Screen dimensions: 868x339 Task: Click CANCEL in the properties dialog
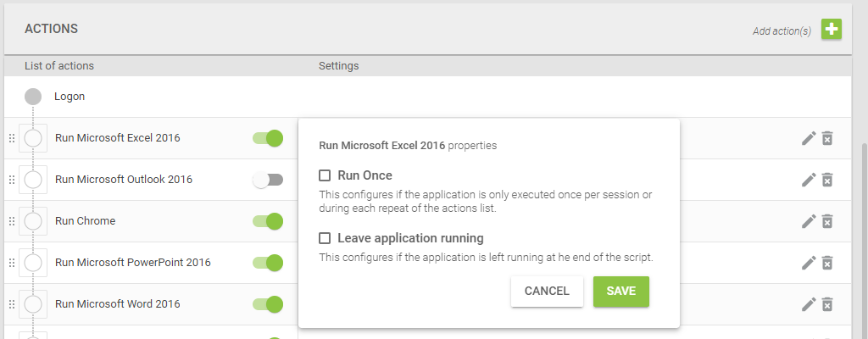(547, 292)
